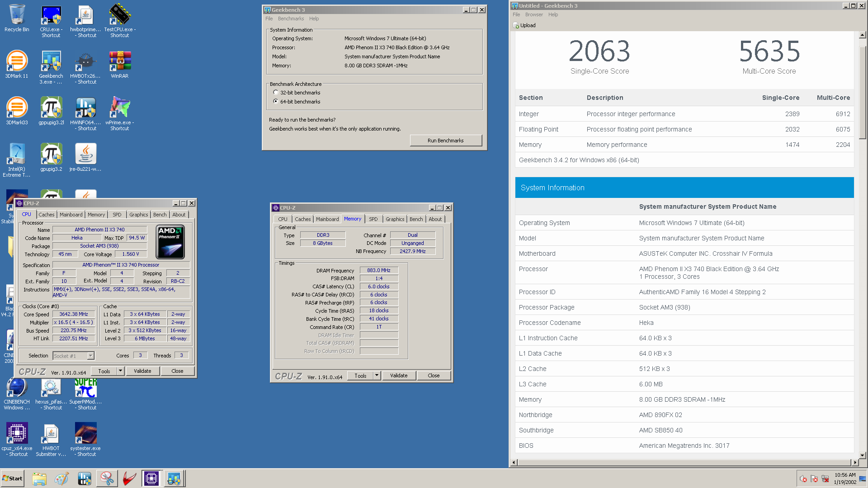This screenshot has height=488, width=868.
Task: Select the cpuz_x64.exe shortcut icon
Action: pyautogui.click(x=17, y=440)
